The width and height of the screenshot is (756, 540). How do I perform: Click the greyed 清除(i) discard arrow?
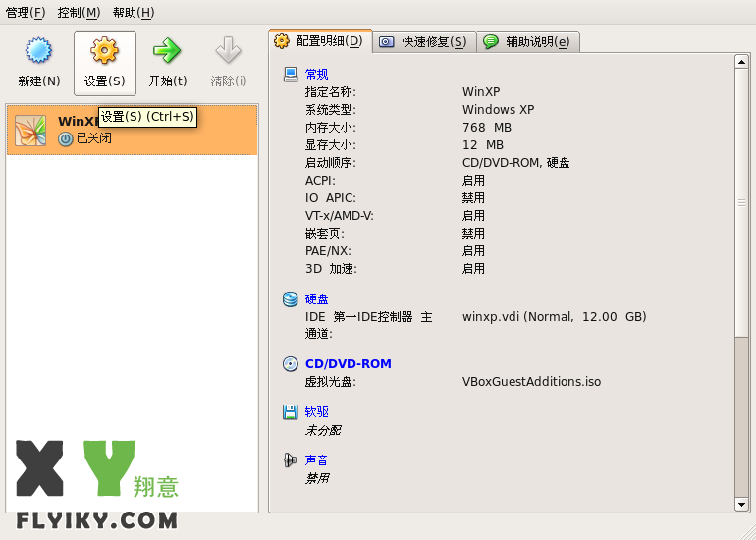tap(228, 51)
